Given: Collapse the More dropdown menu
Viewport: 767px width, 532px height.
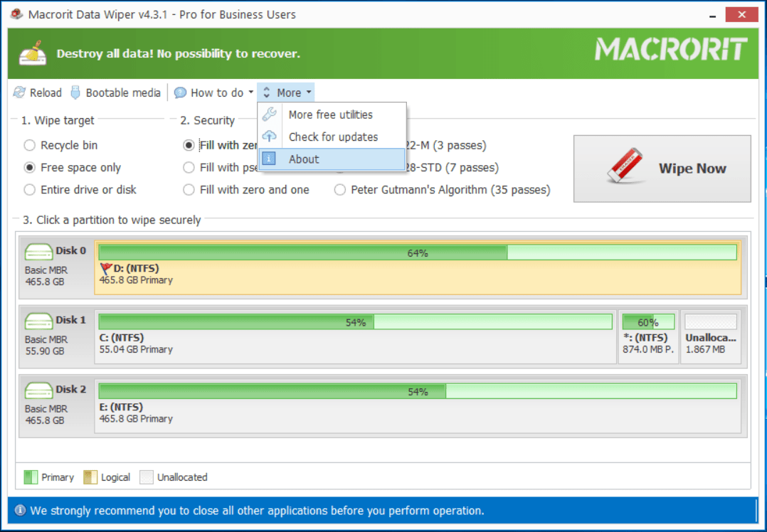Looking at the screenshot, I should tap(286, 92).
